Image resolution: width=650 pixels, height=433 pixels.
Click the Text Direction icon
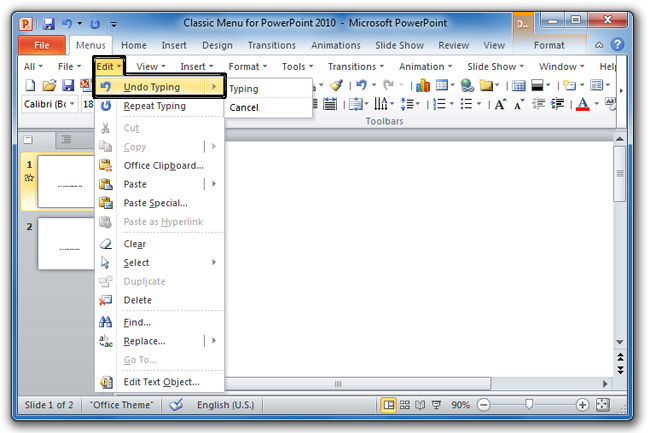[381, 104]
